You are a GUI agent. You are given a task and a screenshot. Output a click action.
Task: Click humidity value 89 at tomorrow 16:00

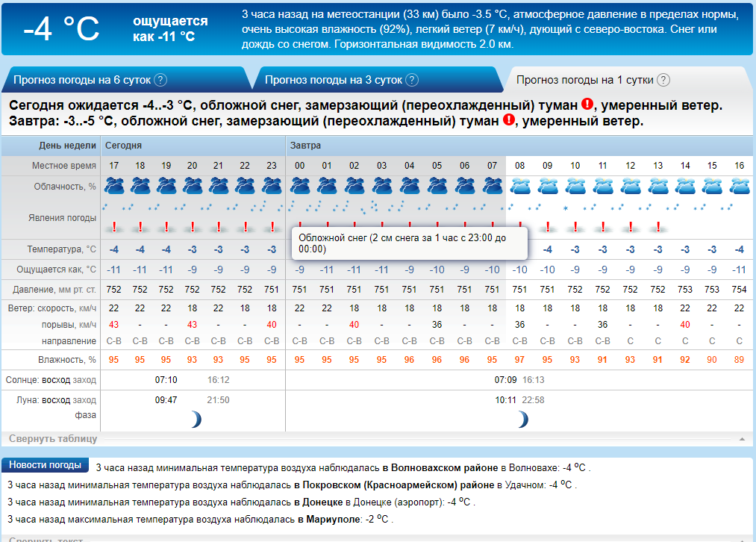(739, 360)
